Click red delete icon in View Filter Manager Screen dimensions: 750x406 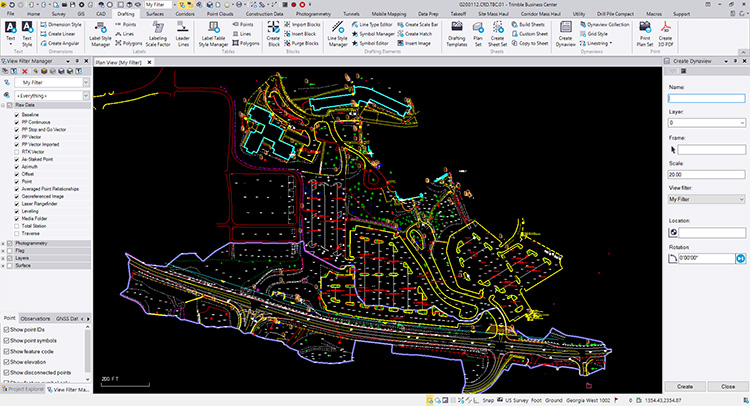[x=25, y=71]
